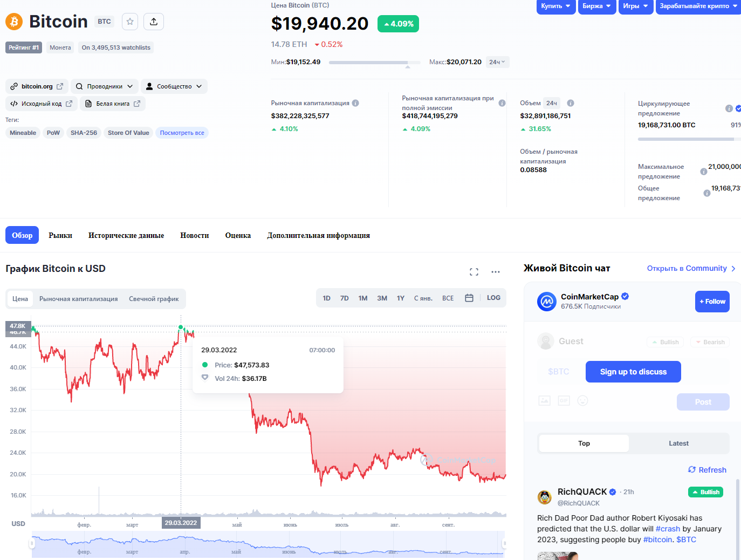Viewport: 741px width, 560px height.
Task: Select Bullish sentiment for Guest post
Action: click(x=665, y=342)
